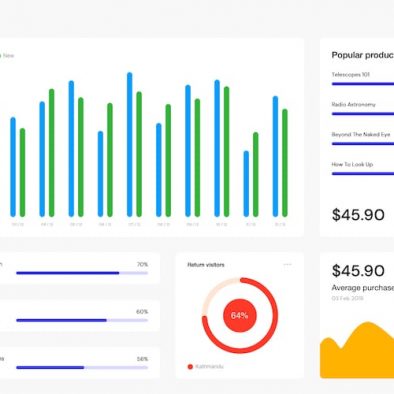394x394 pixels.
Task: Click the 70% progress bar
Action: (x=82, y=273)
